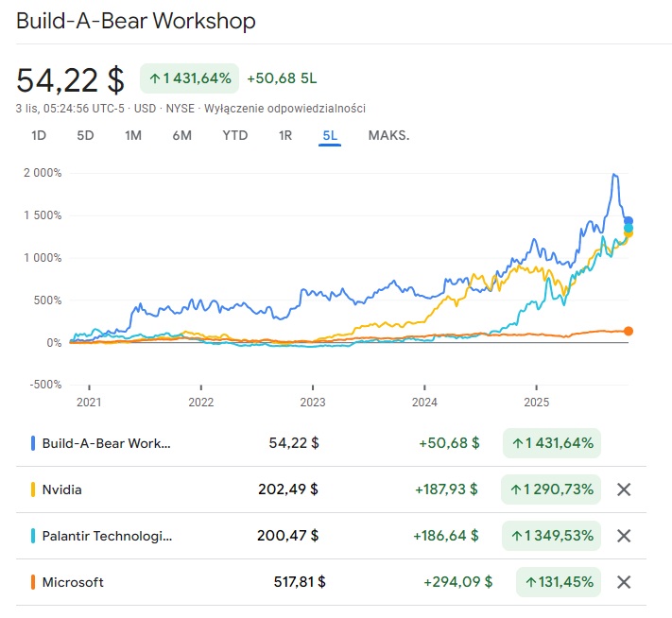672x618 pixels.
Task: Switch to the YTD range
Action: (x=234, y=135)
